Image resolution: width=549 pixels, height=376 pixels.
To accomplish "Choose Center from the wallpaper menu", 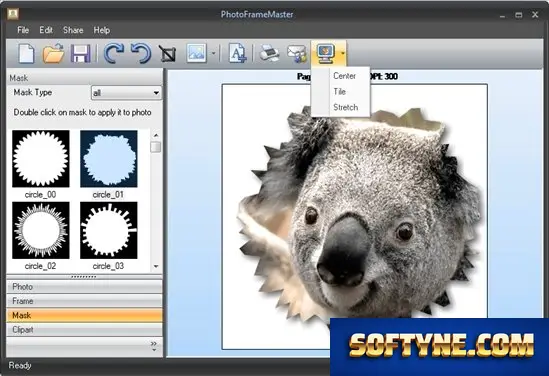I will [345, 76].
